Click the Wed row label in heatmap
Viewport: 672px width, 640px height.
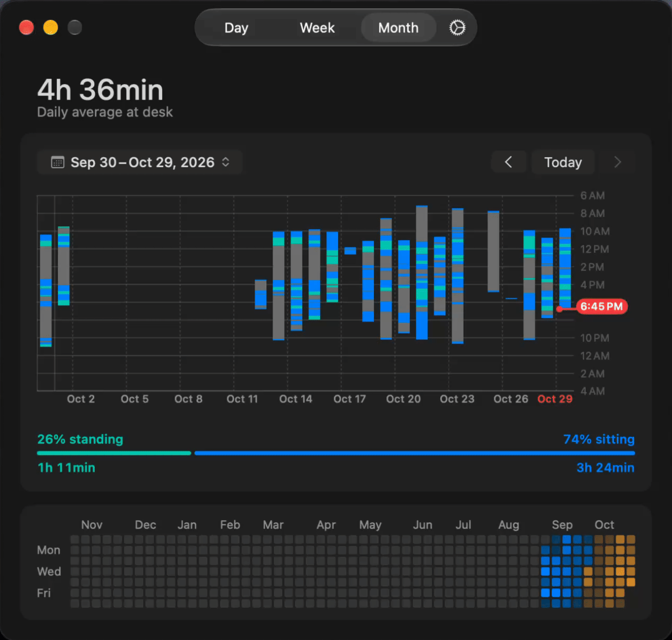pyautogui.click(x=49, y=572)
